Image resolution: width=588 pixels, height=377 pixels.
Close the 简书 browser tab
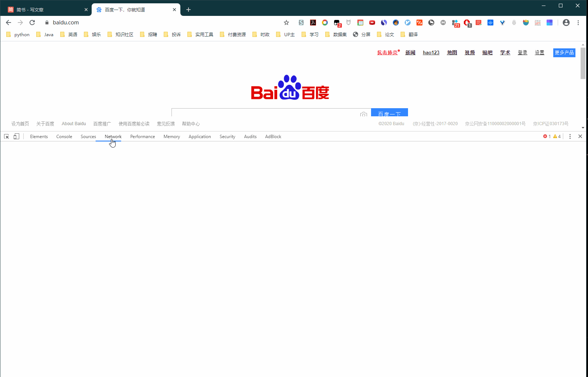[x=86, y=10]
